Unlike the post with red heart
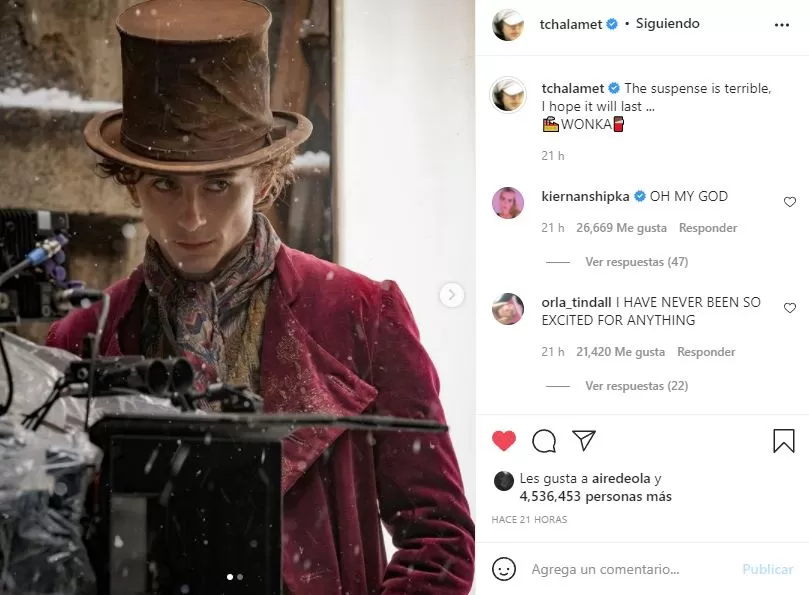 [x=504, y=441]
